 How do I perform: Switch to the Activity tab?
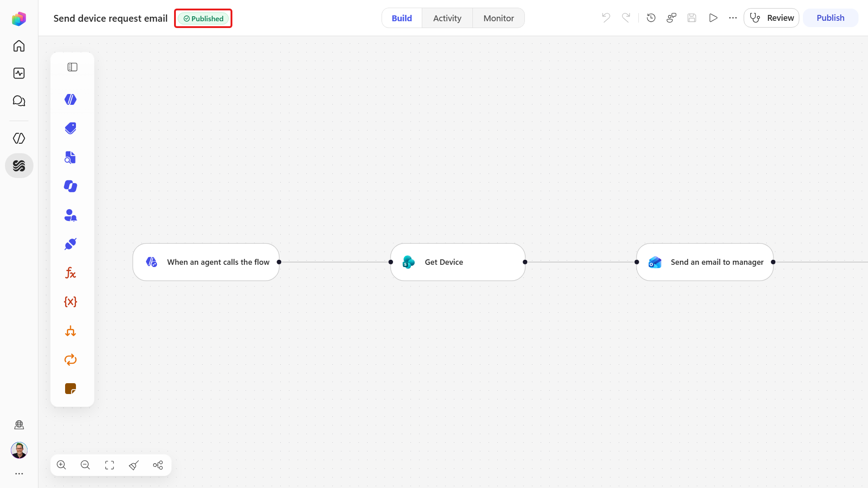pyautogui.click(x=447, y=18)
